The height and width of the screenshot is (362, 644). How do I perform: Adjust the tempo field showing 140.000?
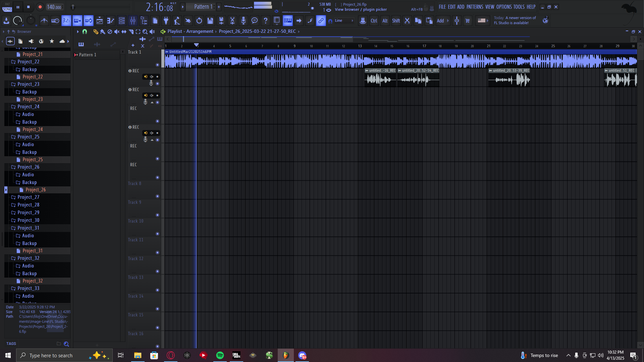(54, 7)
